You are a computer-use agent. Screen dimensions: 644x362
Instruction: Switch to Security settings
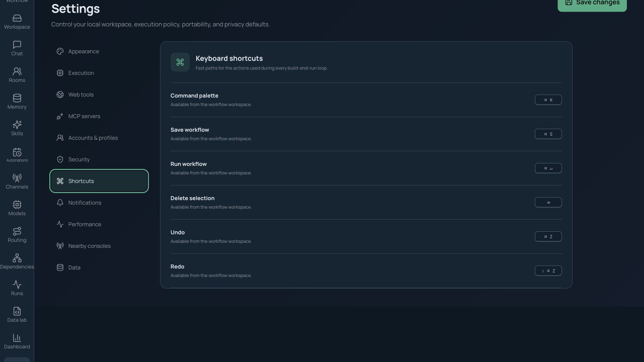99,159
